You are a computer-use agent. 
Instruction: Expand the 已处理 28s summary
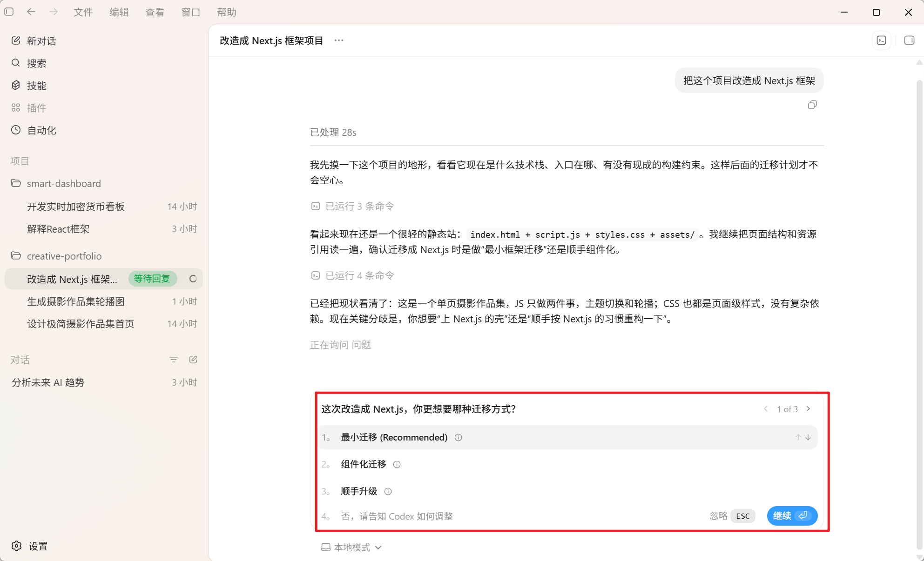(333, 133)
